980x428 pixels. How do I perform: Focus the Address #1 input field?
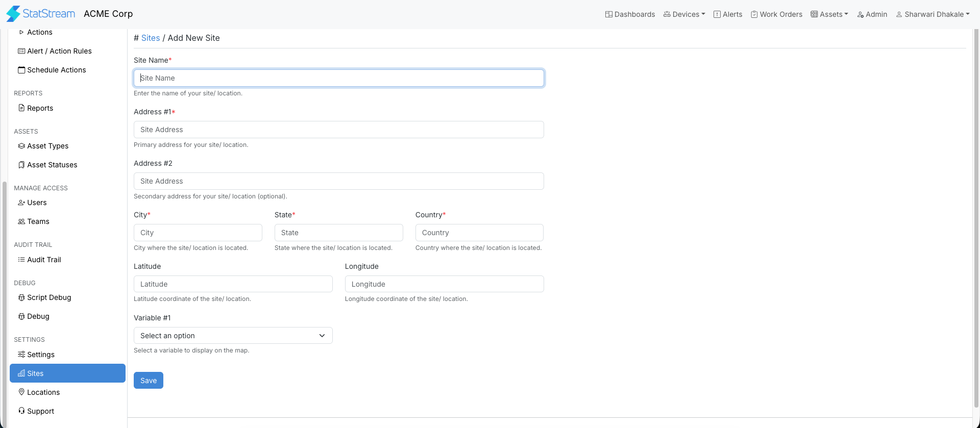coord(339,130)
